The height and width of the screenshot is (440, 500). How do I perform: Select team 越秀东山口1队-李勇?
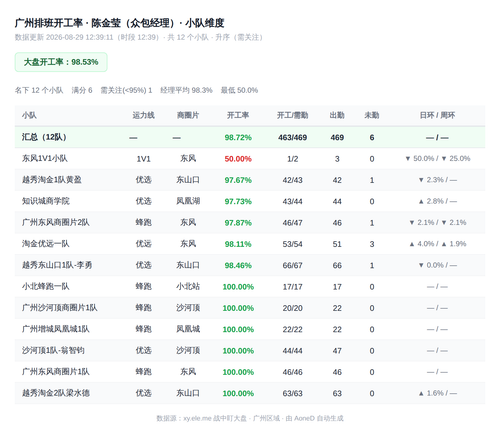point(57,265)
